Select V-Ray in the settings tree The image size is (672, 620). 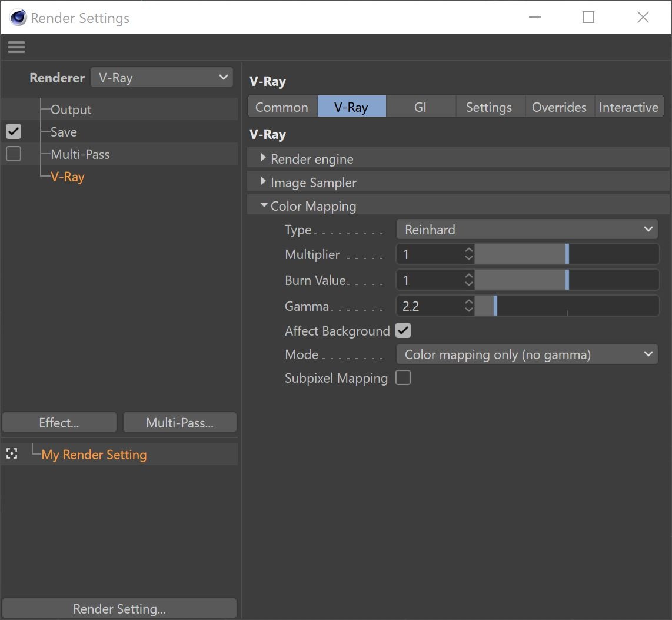pyautogui.click(x=67, y=177)
